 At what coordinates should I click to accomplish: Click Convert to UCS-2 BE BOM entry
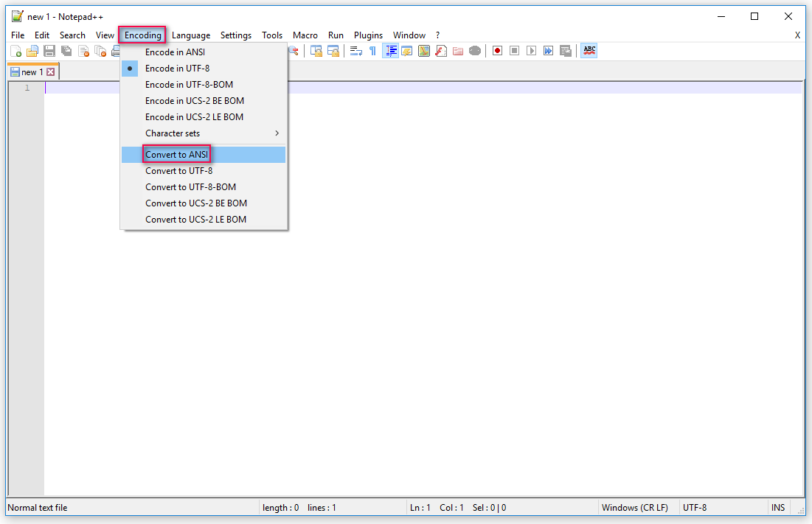click(203, 203)
